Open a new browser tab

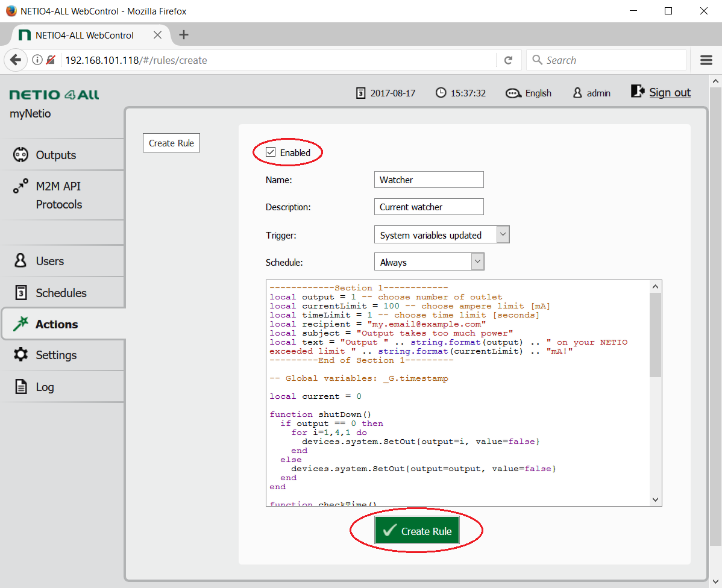tap(184, 35)
